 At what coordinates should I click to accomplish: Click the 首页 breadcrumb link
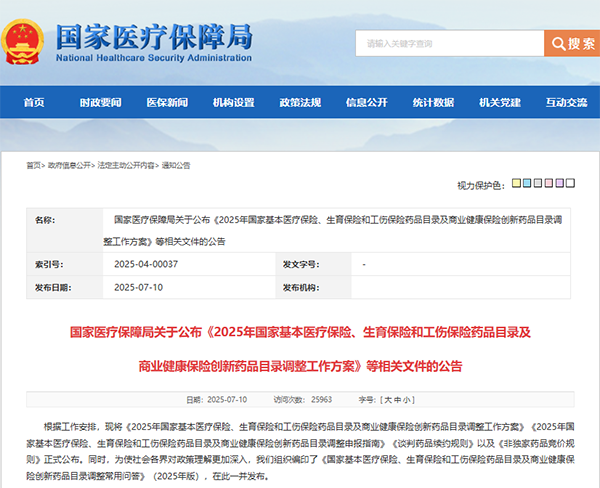(33, 165)
